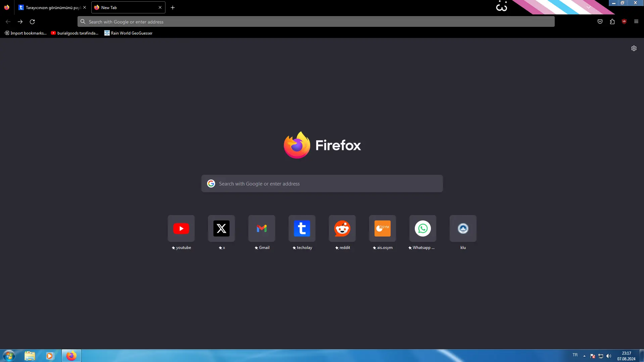Open the Gmail shortcut tile
The height and width of the screenshot is (362, 644).
tap(262, 228)
